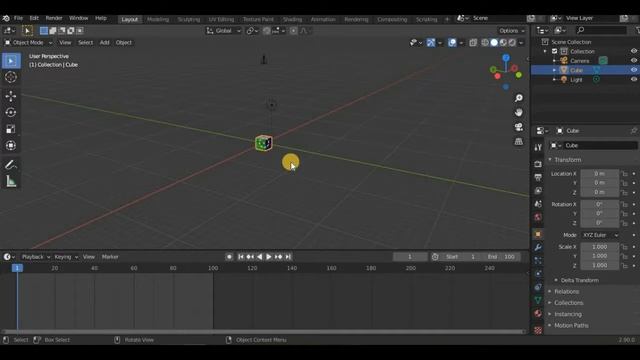Open the Render menu
The image size is (640, 360).
coord(54,18)
